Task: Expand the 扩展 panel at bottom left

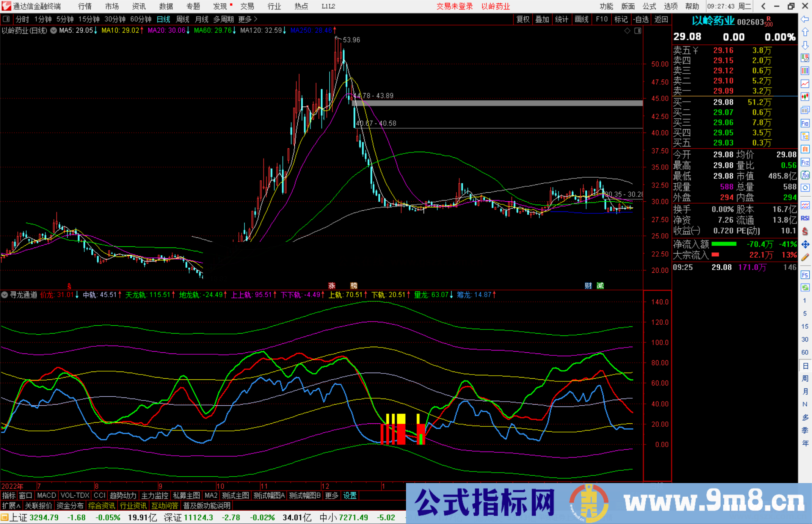Action: click(x=10, y=505)
